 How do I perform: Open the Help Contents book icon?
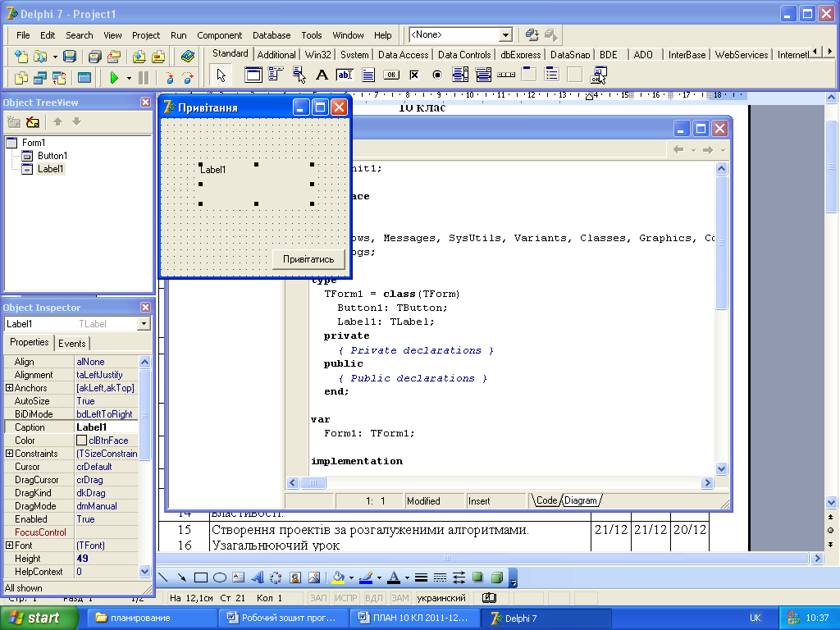[187, 56]
